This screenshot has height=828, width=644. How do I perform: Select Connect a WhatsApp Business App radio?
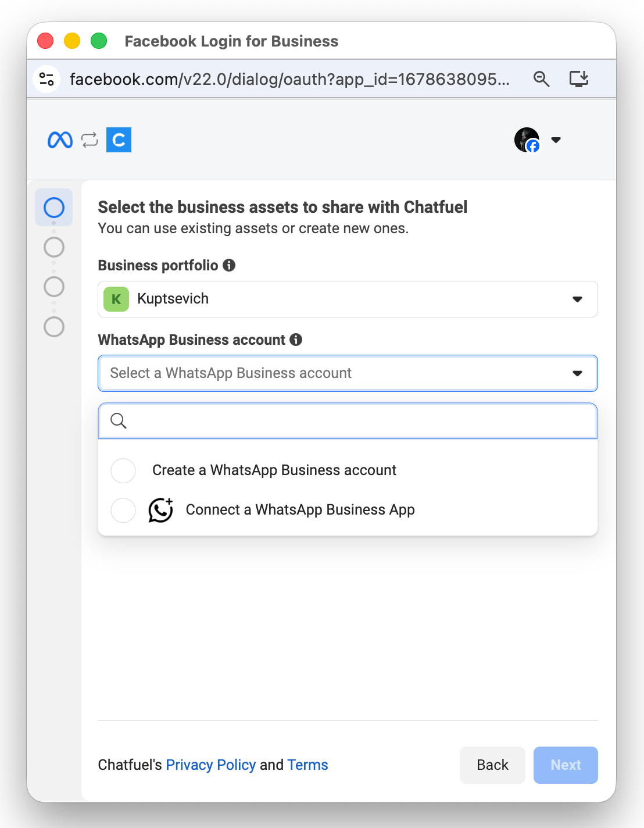pyautogui.click(x=123, y=510)
